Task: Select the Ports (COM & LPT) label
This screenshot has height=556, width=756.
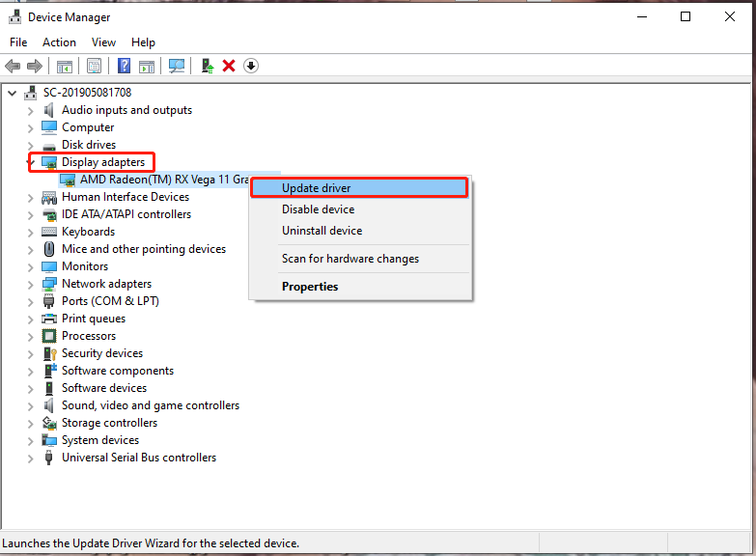Action: point(110,301)
